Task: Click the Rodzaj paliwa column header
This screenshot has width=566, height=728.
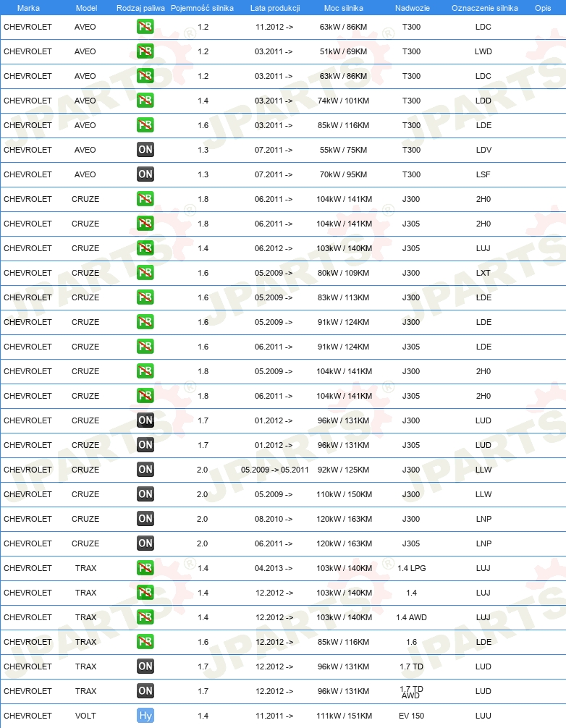Action: point(140,8)
